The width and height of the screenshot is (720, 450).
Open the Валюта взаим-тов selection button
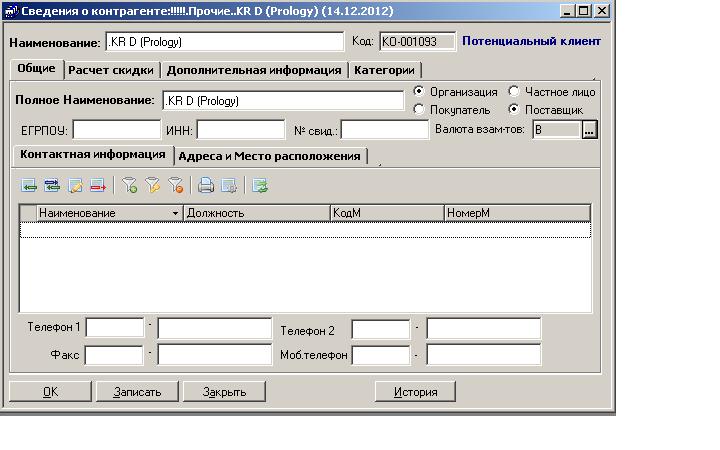pyautogui.click(x=589, y=130)
